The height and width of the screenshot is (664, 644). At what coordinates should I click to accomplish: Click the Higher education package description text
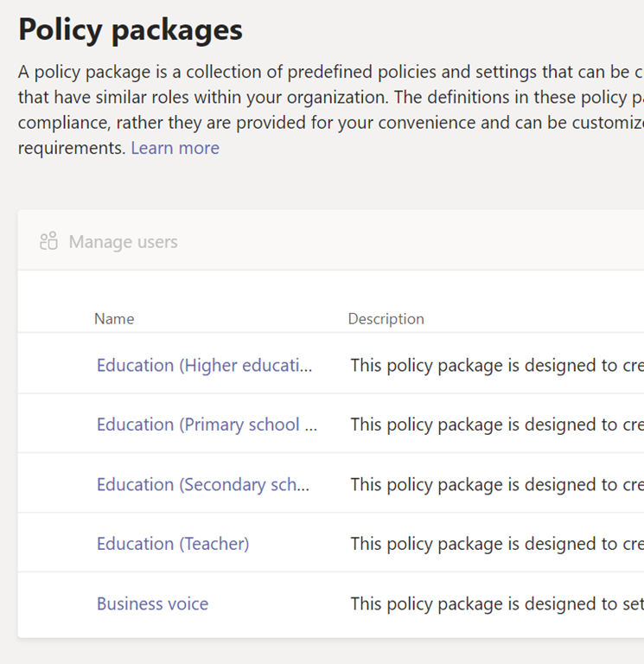pyautogui.click(x=496, y=366)
